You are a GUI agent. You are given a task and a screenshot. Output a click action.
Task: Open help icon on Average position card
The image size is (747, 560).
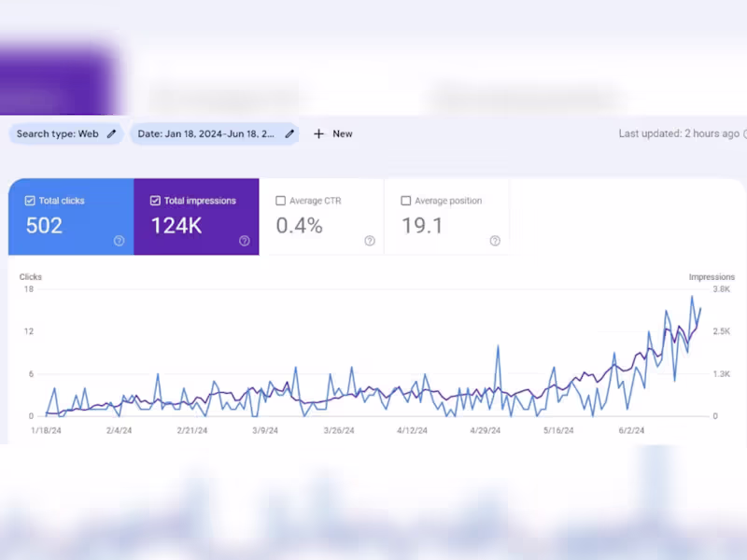coord(495,241)
